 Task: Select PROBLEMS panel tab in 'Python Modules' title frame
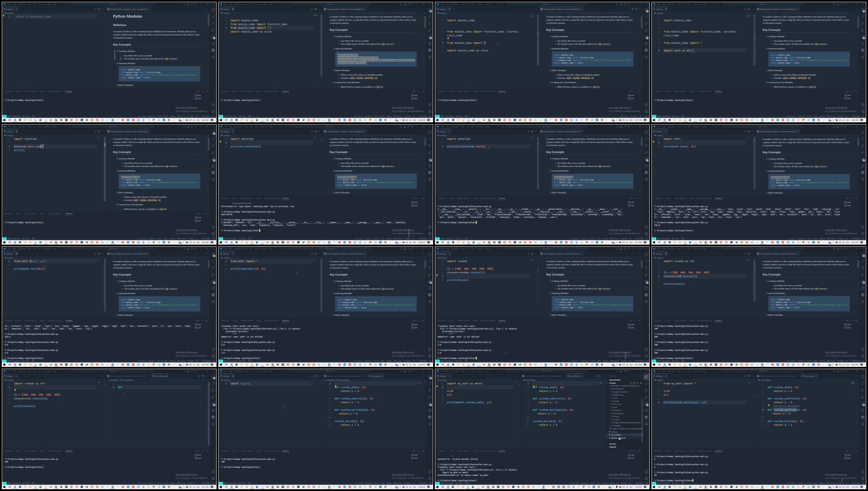[8, 91]
